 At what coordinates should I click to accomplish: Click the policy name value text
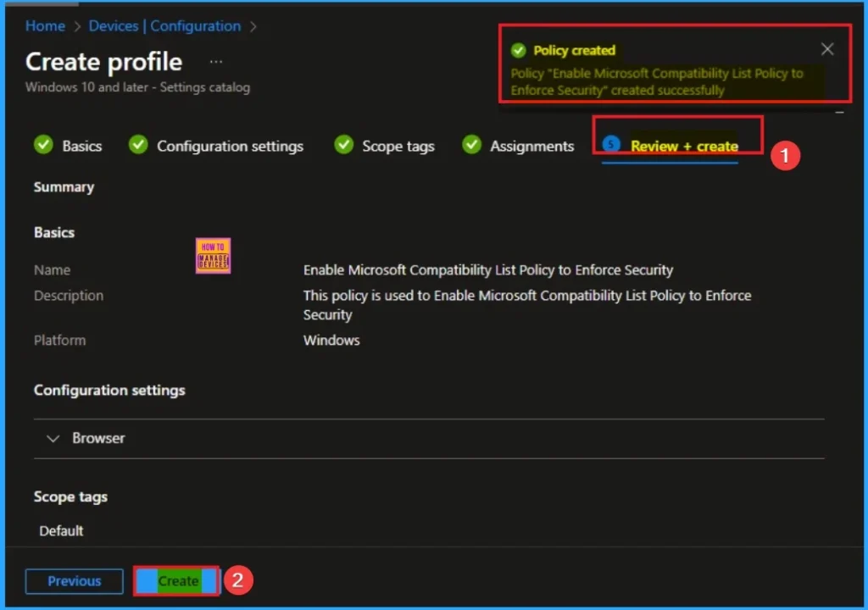click(x=487, y=270)
